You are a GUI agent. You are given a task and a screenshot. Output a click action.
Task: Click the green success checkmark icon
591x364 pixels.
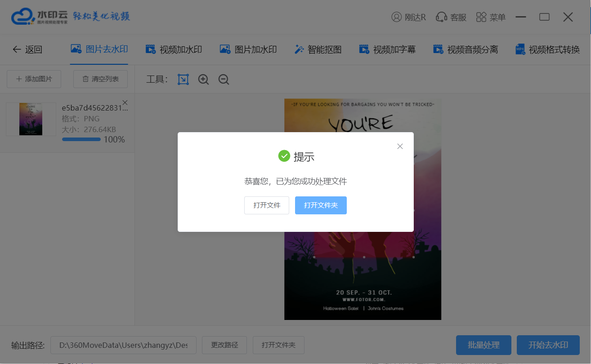284,156
